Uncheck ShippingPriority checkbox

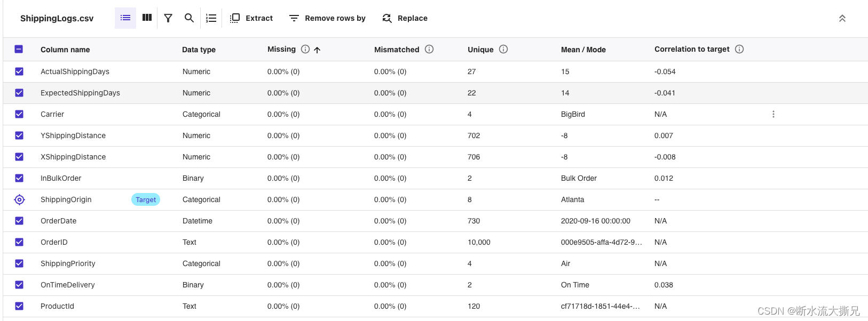point(19,263)
